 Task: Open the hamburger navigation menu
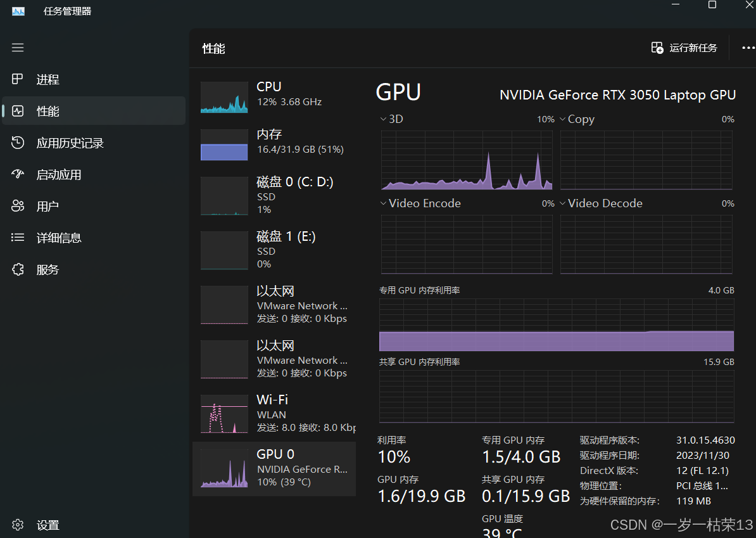[x=18, y=48]
